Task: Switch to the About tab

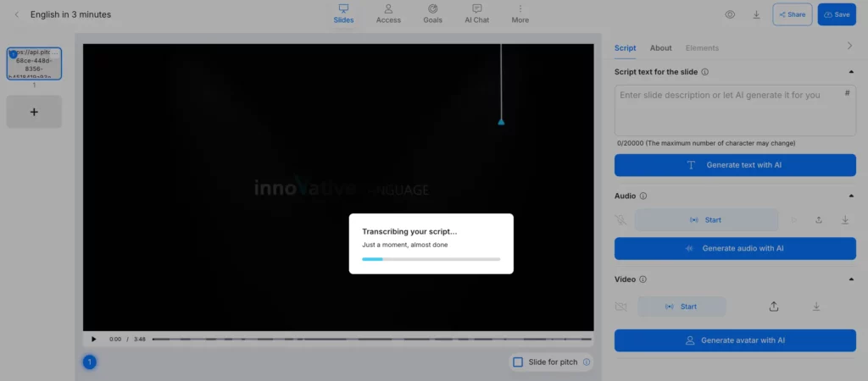Action: pyautogui.click(x=660, y=48)
